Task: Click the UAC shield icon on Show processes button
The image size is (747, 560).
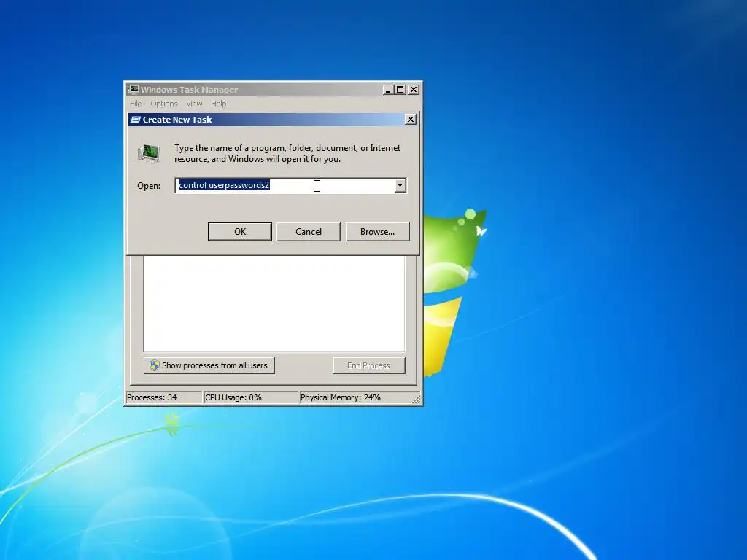Action: (155, 366)
